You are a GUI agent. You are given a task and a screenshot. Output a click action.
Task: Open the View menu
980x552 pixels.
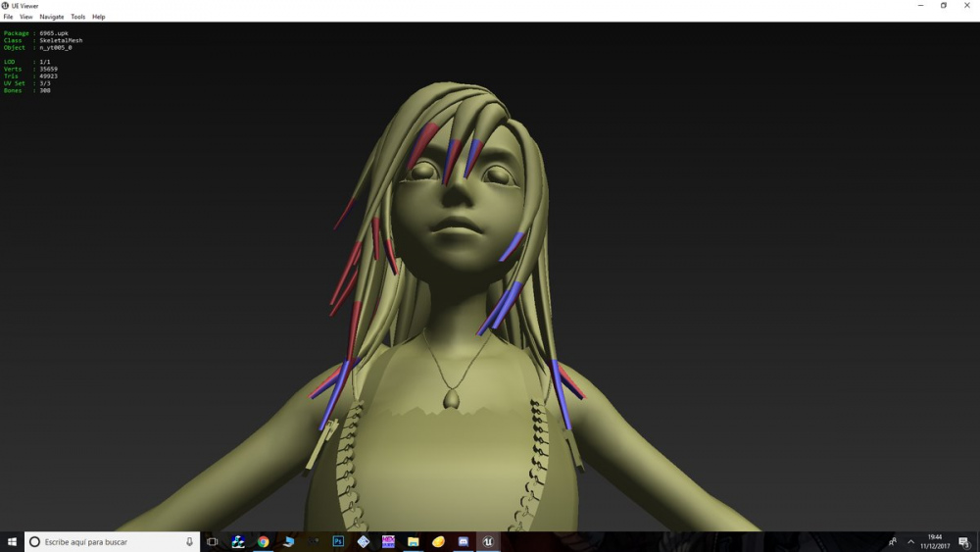click(26, 17)
